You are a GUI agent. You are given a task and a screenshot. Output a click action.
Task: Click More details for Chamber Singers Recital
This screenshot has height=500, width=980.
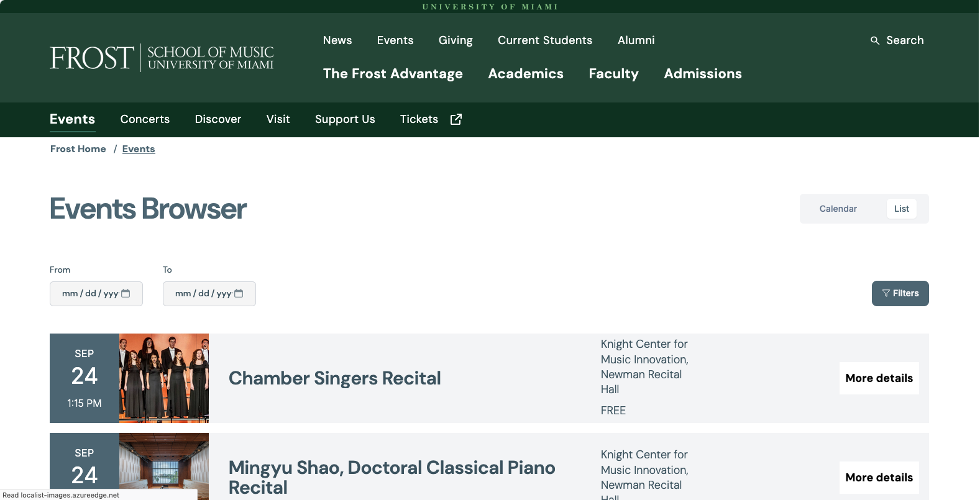click(x=879, y=378)
